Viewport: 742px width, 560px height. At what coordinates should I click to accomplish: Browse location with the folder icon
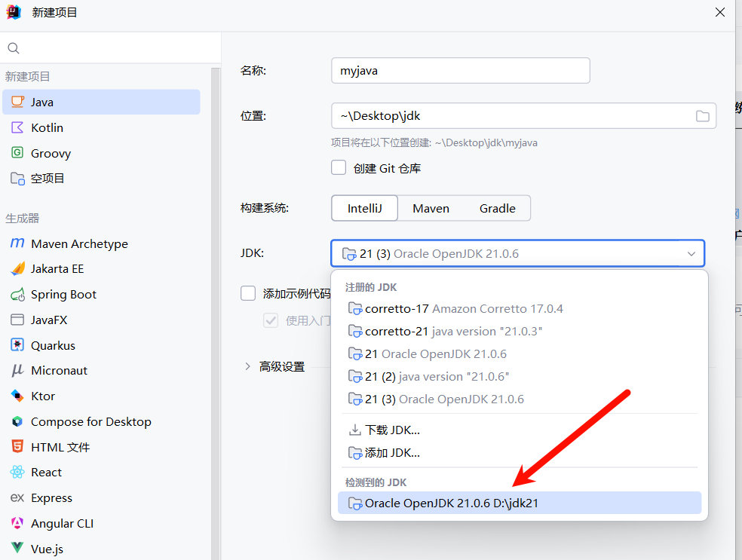[702, 116]
